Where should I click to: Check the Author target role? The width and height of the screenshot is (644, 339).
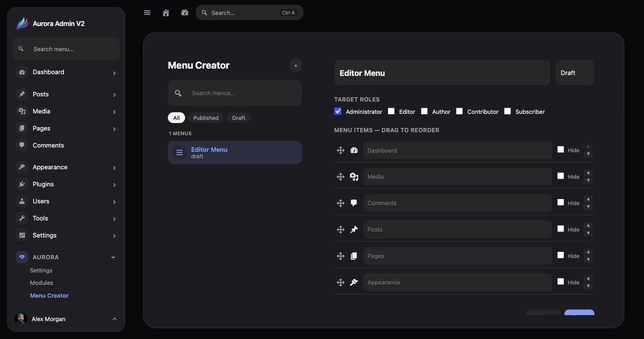(424, 111)
